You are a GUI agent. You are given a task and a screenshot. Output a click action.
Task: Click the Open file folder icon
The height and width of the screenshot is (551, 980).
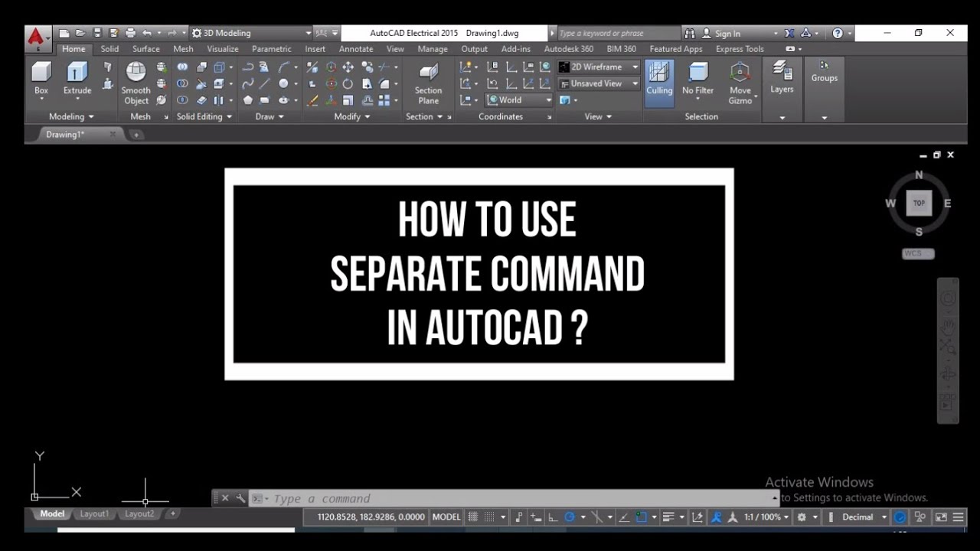tap(80, 33)
